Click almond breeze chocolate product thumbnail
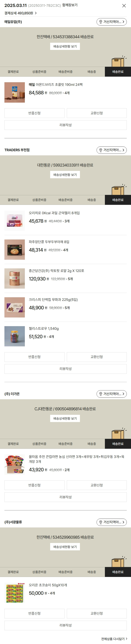This screenshot has width=131, height=644. [14, 92]
